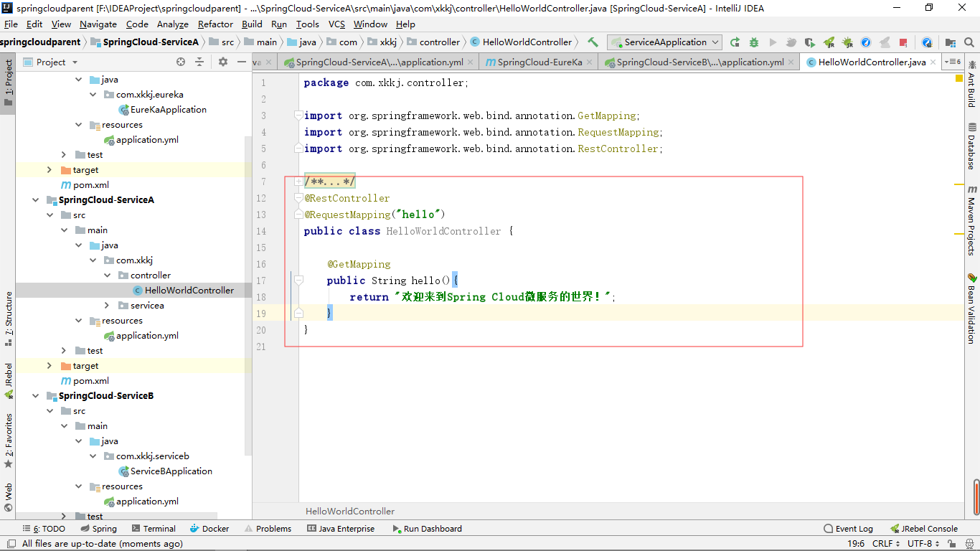
Task: Open the Refactor menu
Action: (x=215, y=24)
